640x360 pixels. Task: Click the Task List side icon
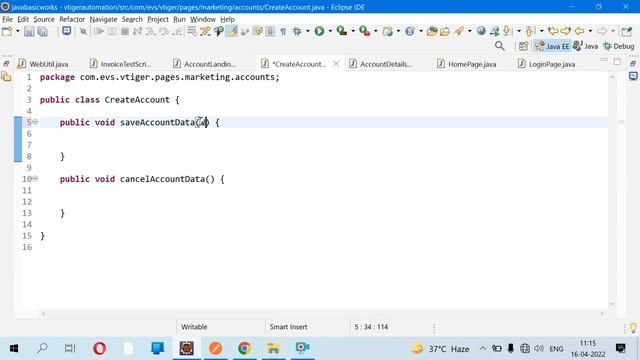633,76
